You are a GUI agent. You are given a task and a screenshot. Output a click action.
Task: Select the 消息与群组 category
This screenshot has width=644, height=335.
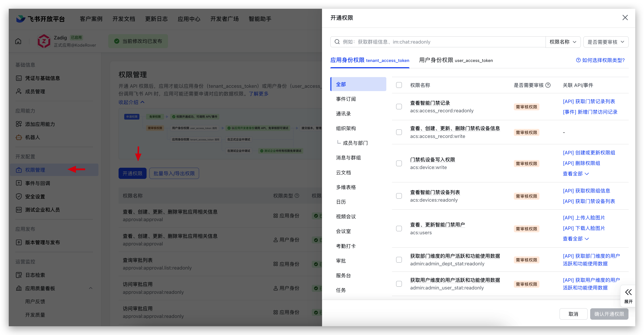(348, 158)
